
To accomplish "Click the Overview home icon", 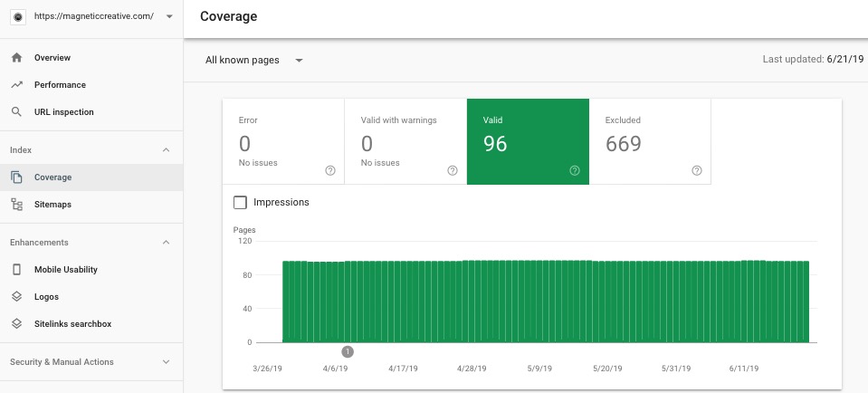I will [16, 58].
